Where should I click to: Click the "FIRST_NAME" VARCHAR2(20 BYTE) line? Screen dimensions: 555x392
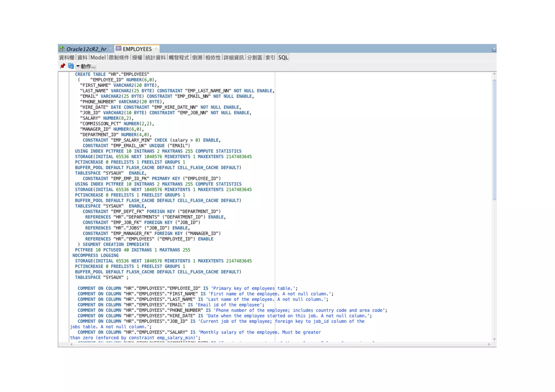tap(120, 85)
